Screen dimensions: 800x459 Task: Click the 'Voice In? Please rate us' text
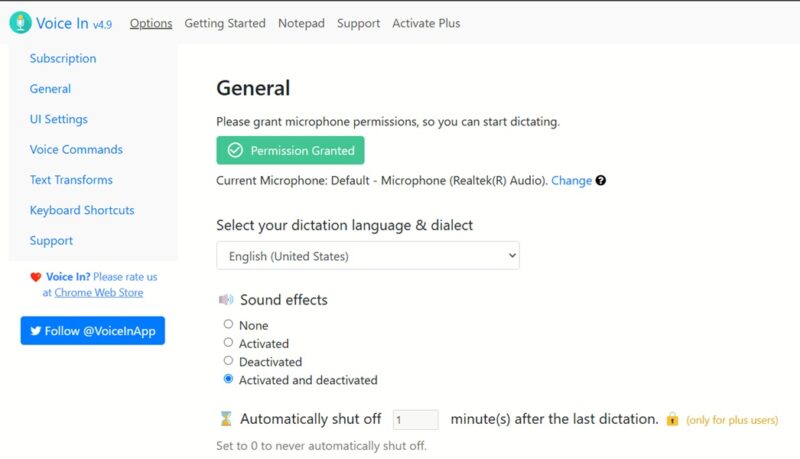[x=102, y=277]
